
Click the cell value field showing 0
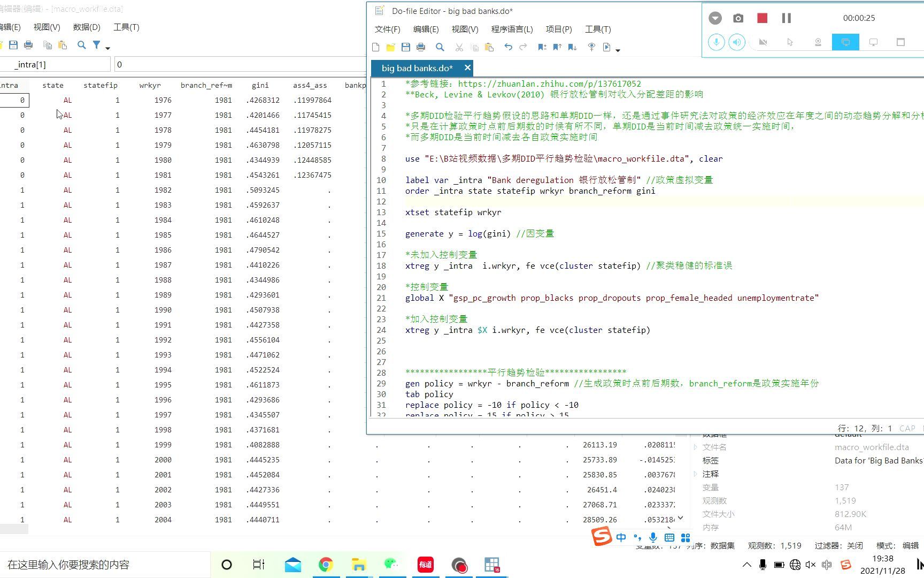pos(240,64)
